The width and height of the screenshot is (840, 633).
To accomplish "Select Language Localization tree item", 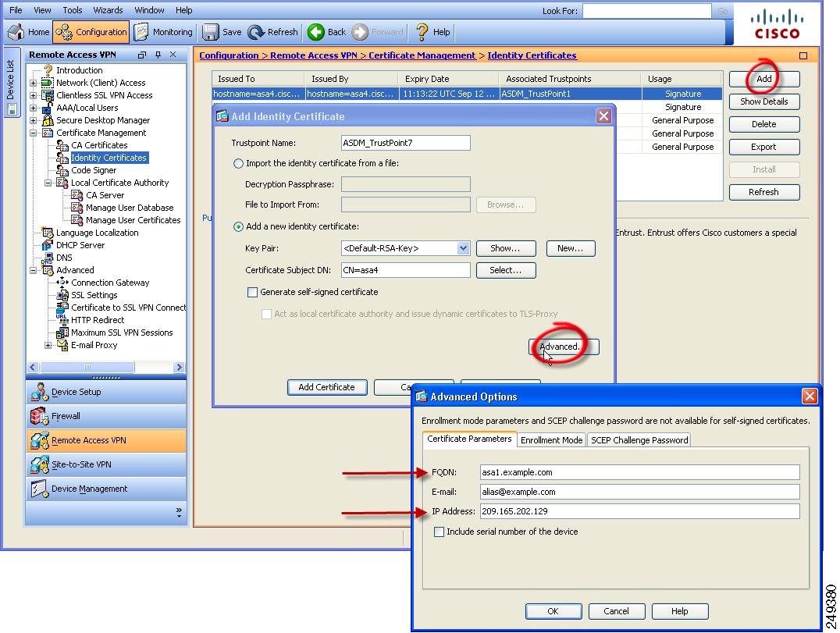I will pyautogui.click(x=97, y=233).
